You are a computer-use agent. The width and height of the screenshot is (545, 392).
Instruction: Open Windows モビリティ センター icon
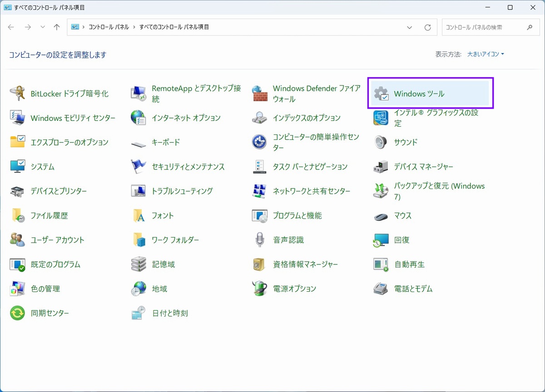[17, 118]
